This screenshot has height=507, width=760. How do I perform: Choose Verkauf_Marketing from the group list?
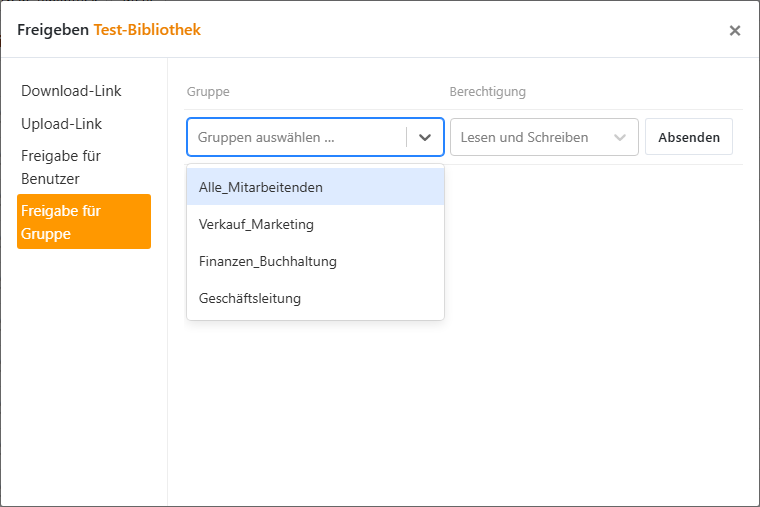tap(315, 224)
